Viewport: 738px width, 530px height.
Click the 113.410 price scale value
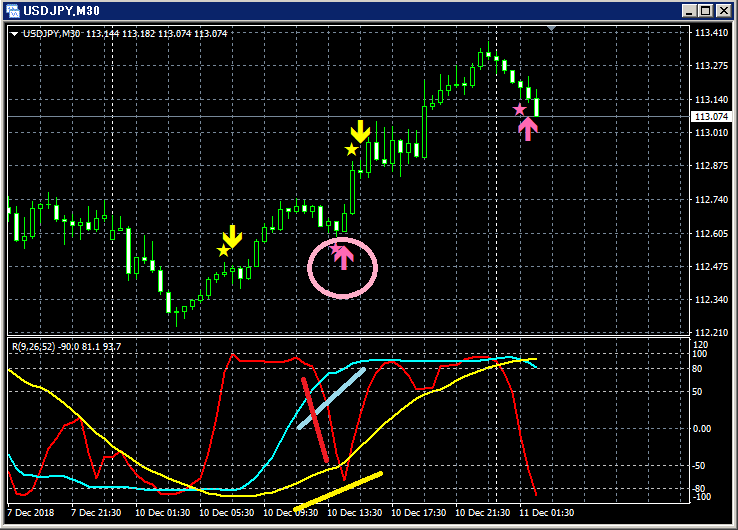(711, 32)
